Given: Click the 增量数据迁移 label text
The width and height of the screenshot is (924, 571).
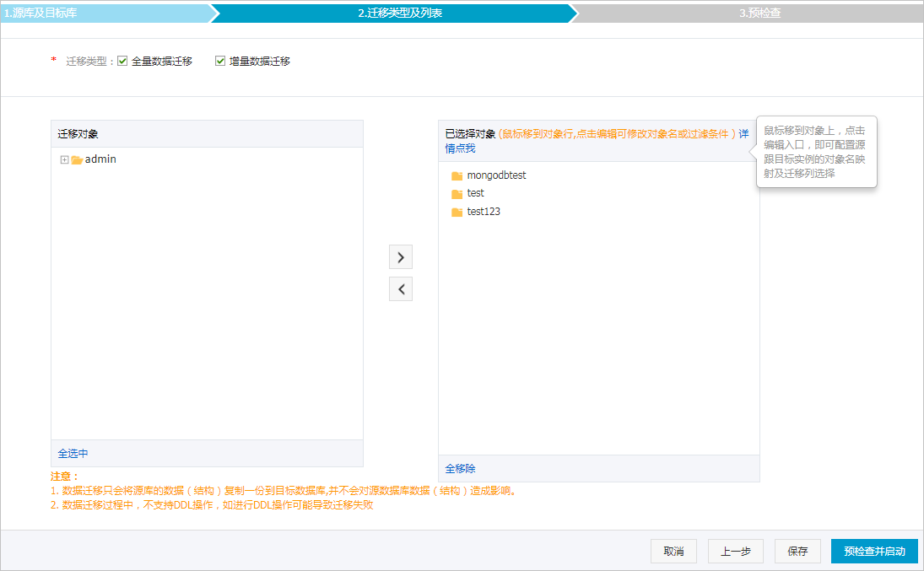Looking at the screenshot, I should pos(260,61).
